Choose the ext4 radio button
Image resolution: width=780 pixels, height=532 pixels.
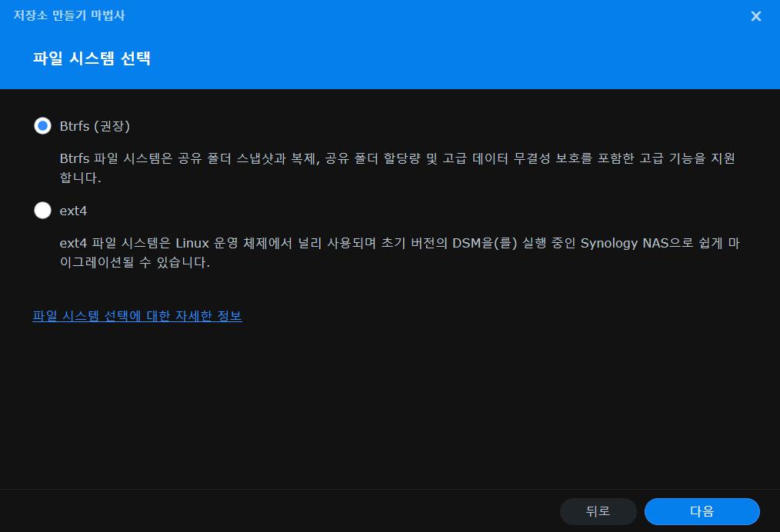[x=43, y=211]
